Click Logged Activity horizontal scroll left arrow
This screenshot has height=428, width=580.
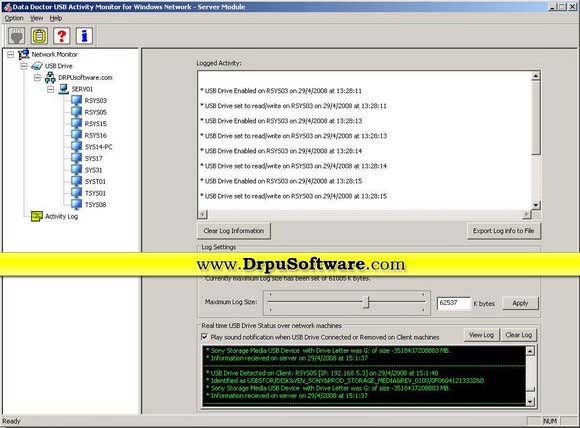pos(202,214)
